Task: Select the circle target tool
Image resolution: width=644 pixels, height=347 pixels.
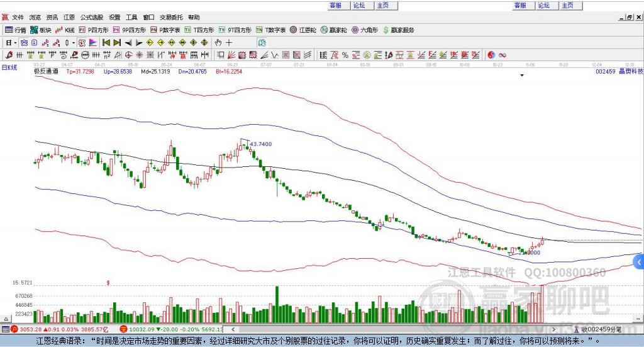Action: point(128,55)
